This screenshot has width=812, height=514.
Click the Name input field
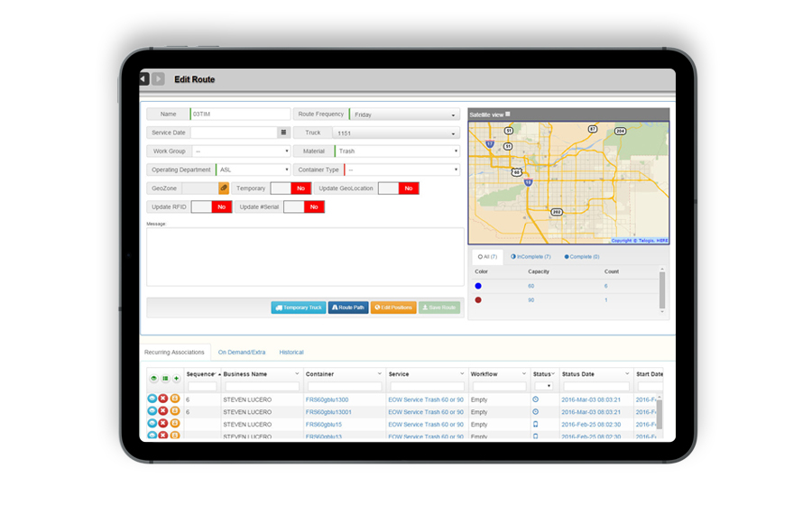240,114
